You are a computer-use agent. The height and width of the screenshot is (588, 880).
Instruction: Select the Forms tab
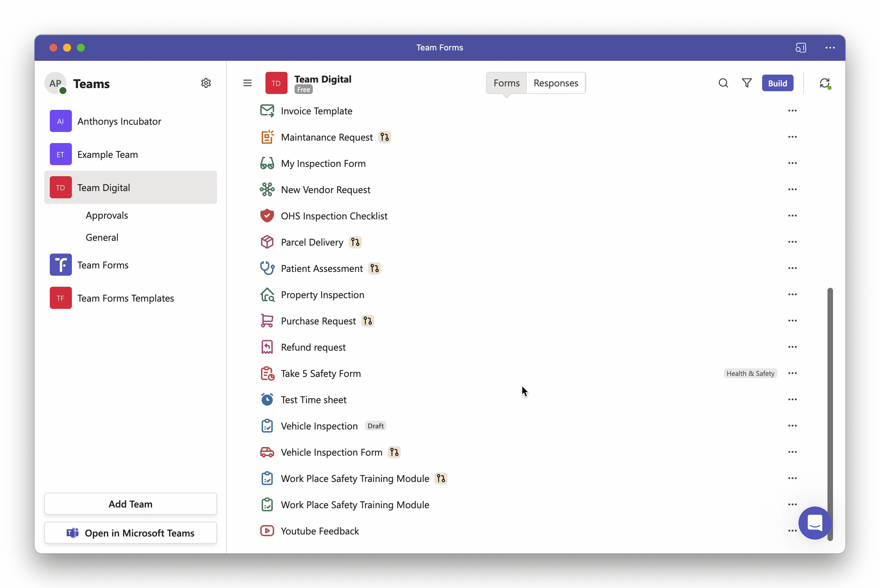tap(506, 83)
